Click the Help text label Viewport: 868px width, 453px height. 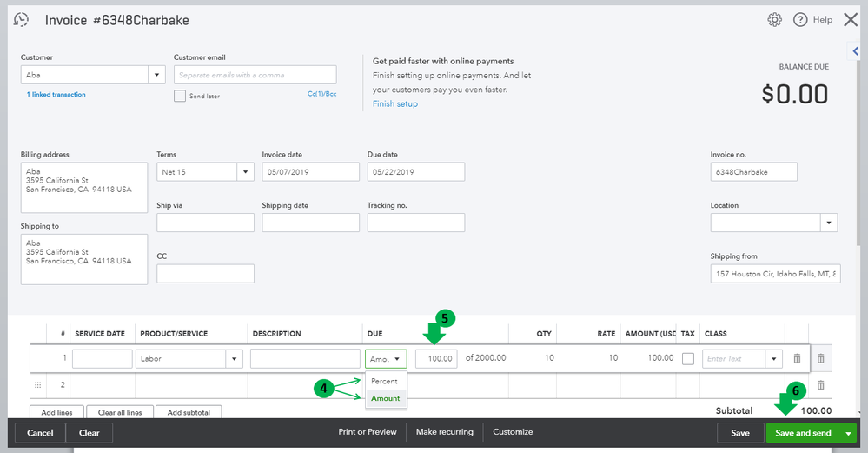tap(823, 20)
